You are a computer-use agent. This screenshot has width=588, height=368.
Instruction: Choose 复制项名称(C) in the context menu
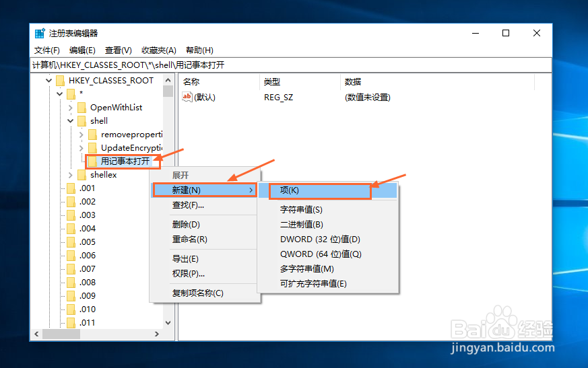tap(205, 293)
